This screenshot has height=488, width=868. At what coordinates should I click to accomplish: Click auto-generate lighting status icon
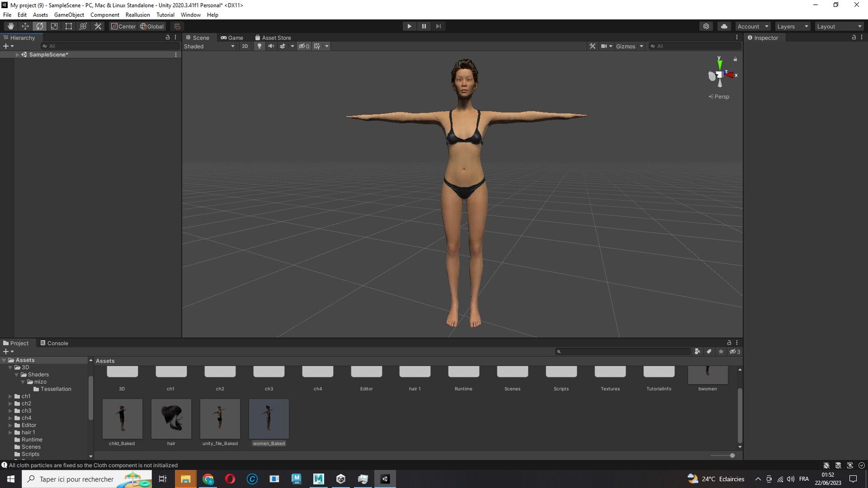(x=850, y=465)
